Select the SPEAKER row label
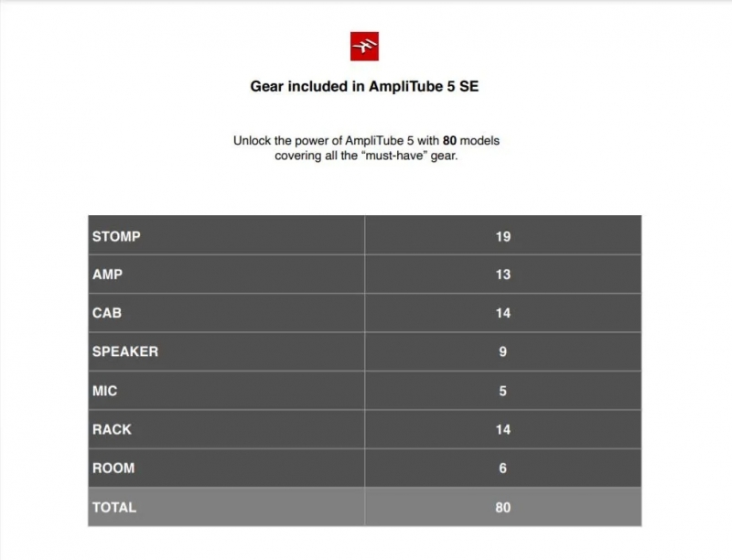The image size is (732, 560). 125,351
